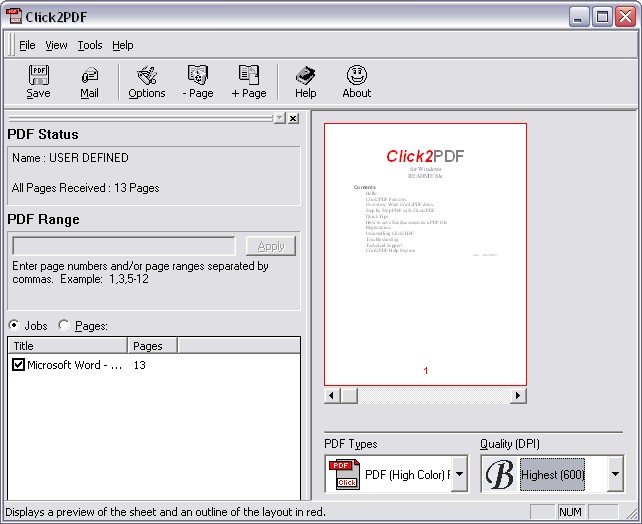Expand the PDF Types dropdown
642x524 pixels.
click(x=459, y=474)
